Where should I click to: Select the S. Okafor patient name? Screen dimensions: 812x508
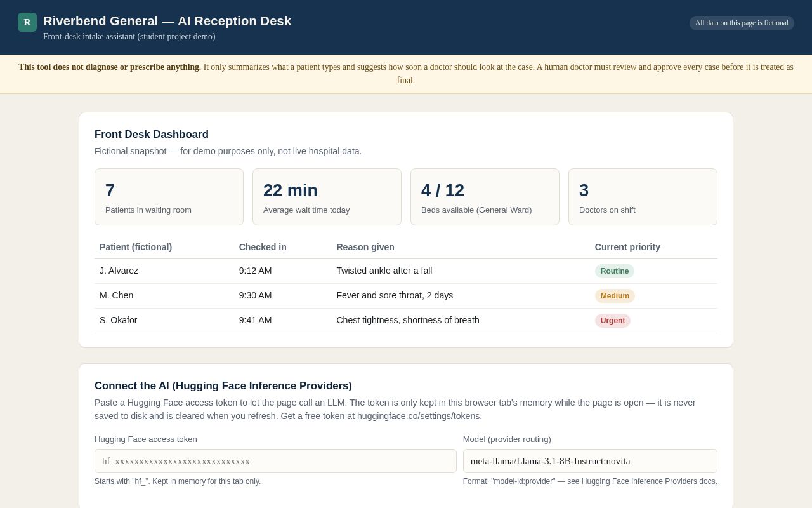pyautogui.click(x=118, y=320)
